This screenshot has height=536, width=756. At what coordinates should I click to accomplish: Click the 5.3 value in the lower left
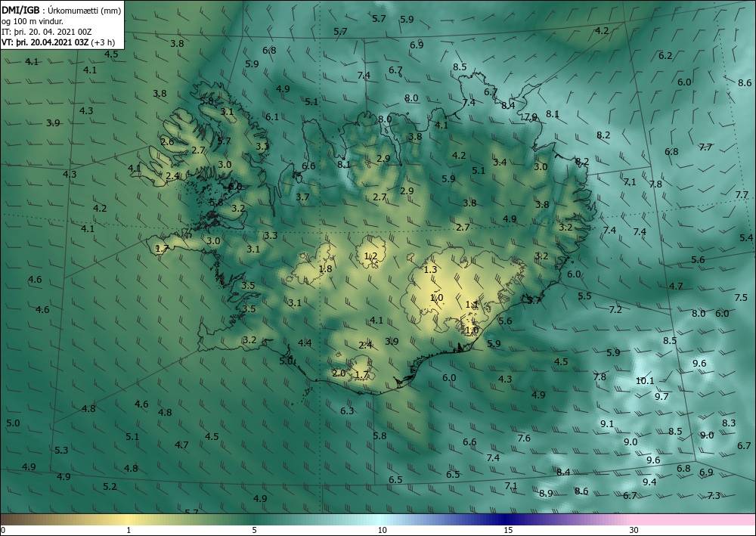61,451
